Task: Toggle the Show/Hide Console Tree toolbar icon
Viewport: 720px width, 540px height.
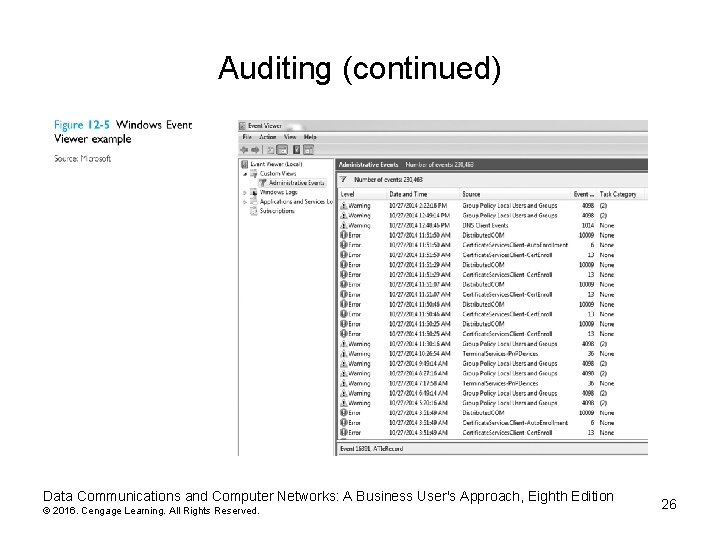Action: [282, 150]
